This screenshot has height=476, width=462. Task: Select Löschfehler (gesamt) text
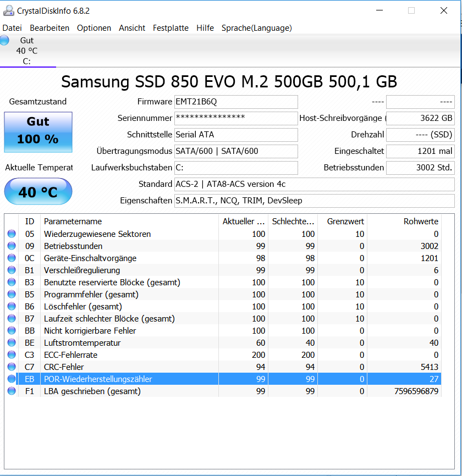pyautogui.click(x=83, y=307)
